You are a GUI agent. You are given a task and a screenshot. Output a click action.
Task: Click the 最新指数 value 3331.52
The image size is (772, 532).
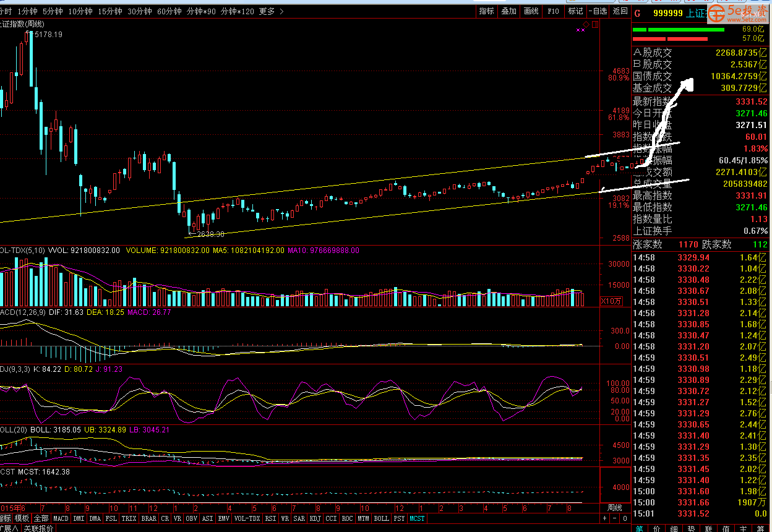pyautogui.click(x=751, y=101)
